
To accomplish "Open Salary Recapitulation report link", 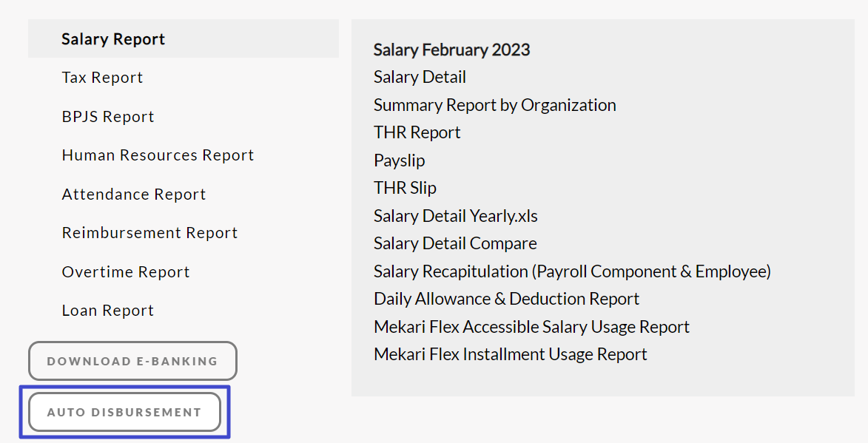I will click(573, 271).
